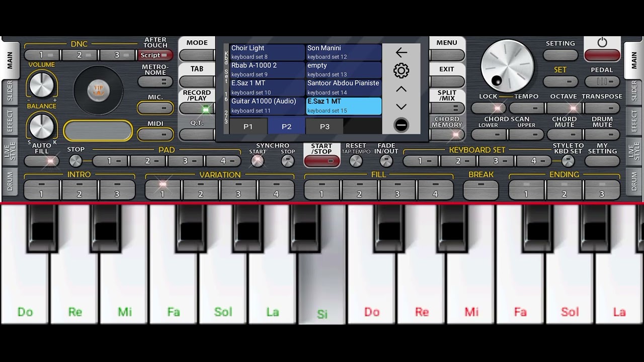Switch to page P3 in the list

pos(325,126)
